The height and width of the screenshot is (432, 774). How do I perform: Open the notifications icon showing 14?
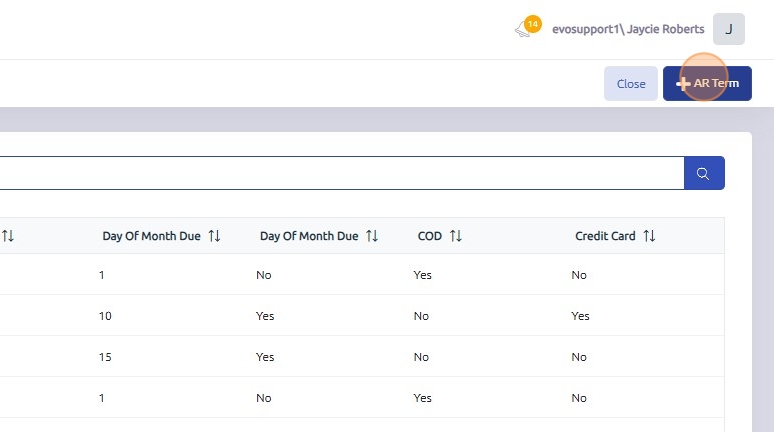(x=525, y=28)
